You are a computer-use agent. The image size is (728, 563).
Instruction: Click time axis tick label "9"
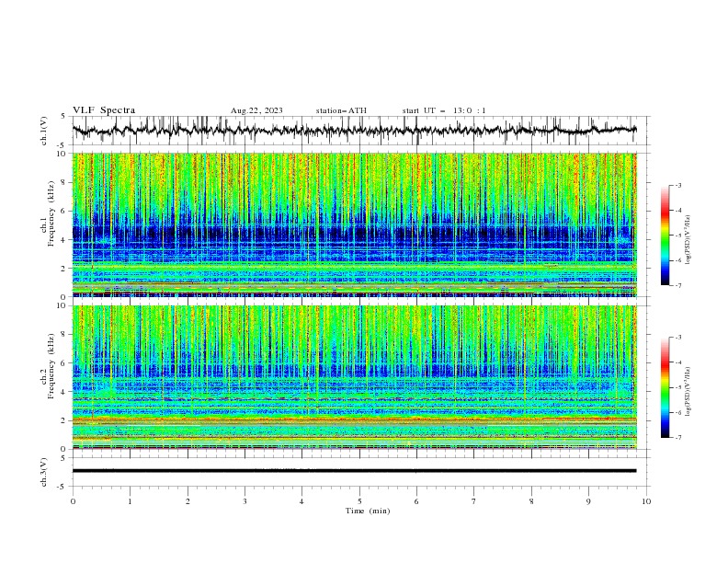(x=588, y=501)
